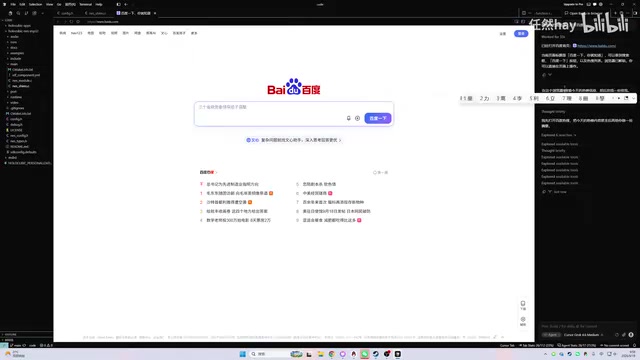Expand the docs folder

(x=14, y=48)
